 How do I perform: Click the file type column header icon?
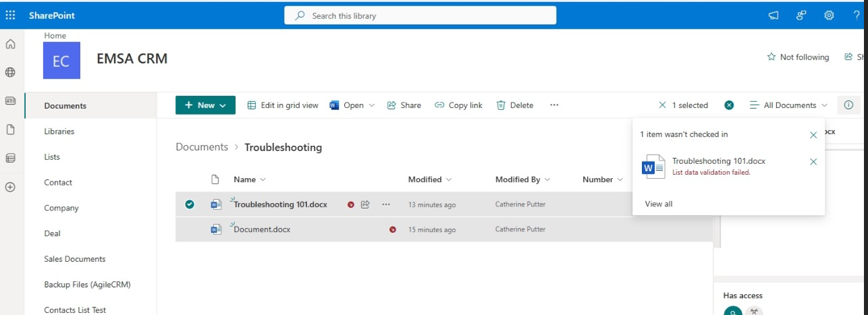point(215,179)
